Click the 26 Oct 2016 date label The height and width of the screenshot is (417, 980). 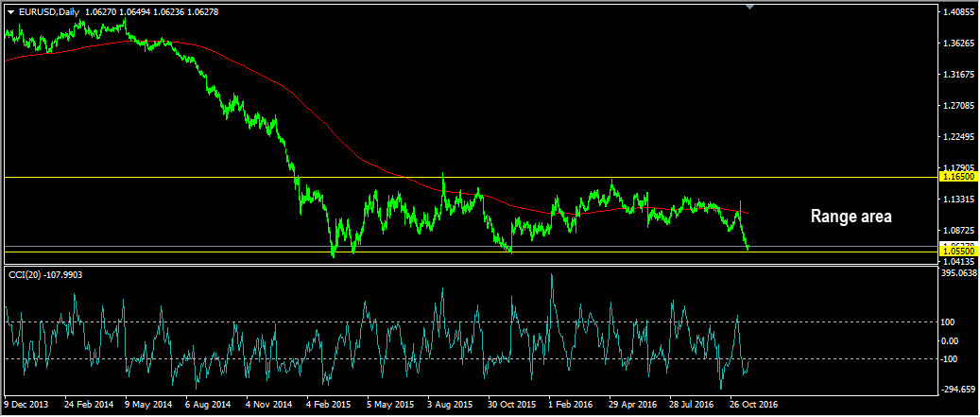[753, 405]
